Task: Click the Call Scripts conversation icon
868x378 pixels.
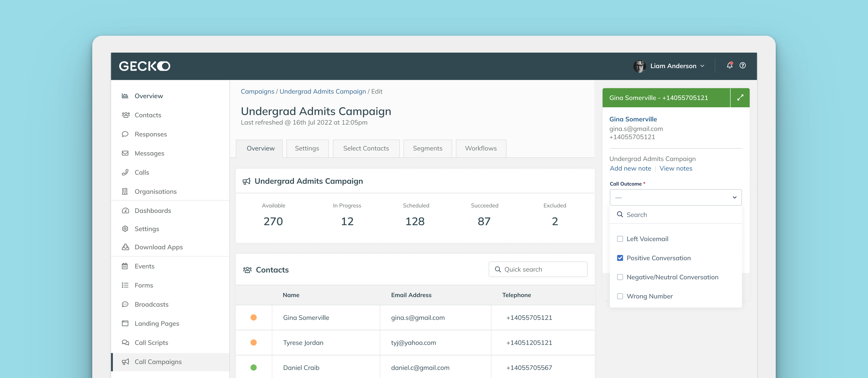Action: pos(125,343)
